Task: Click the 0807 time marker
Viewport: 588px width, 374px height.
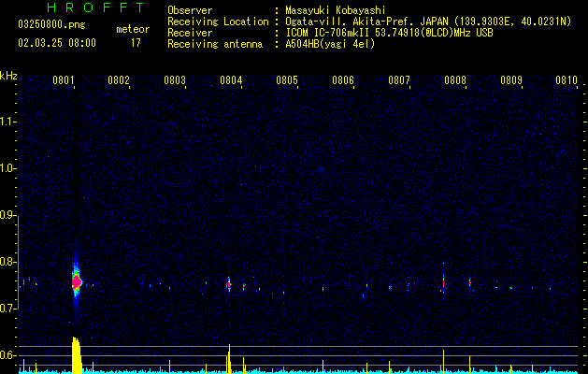Action: click(x=399, y=80)
